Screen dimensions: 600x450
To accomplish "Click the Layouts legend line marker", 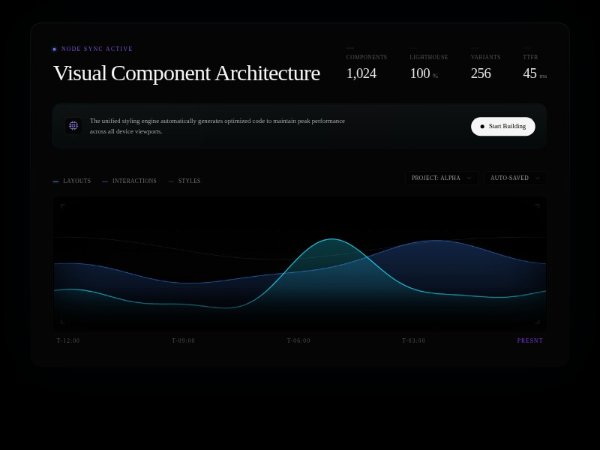I will coord(56,181).
